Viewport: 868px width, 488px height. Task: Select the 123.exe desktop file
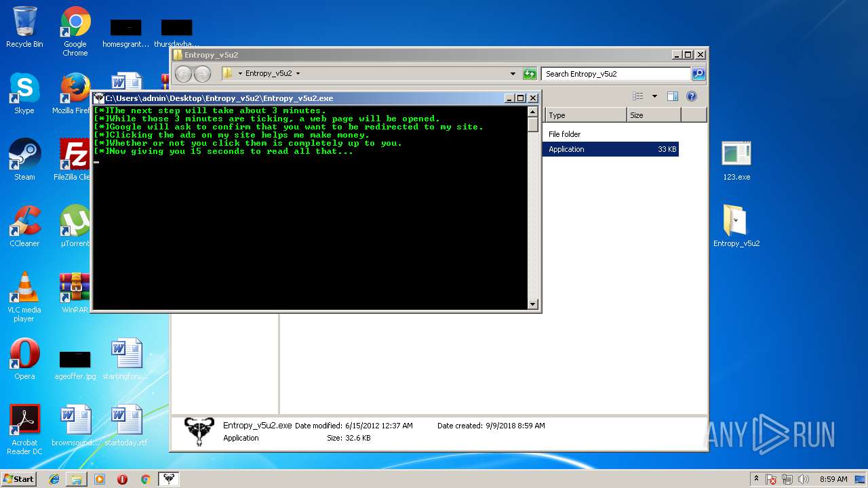tap(736, 160)
